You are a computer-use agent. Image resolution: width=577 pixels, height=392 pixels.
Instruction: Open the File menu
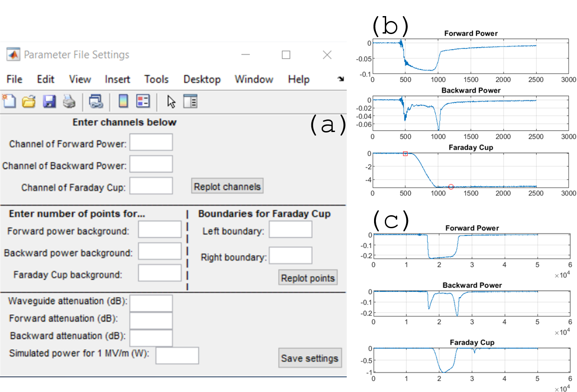point(14,79)
